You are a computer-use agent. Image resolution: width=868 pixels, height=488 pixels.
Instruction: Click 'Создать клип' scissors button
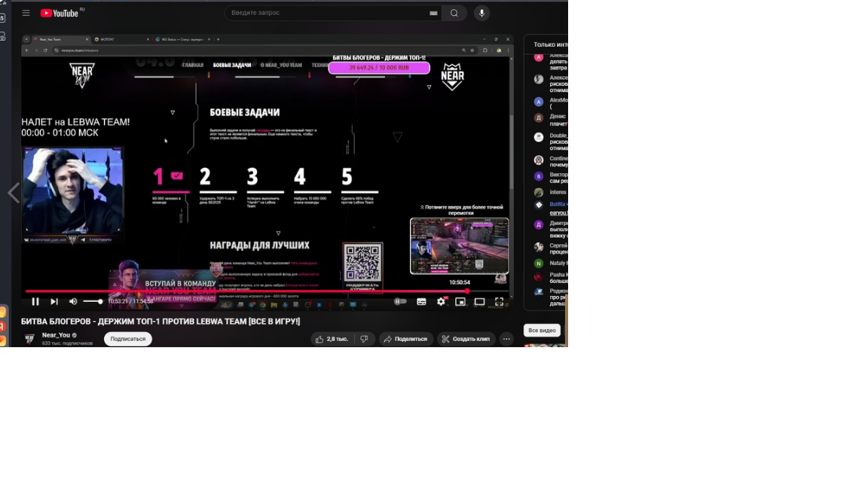[x=466, y=339]
